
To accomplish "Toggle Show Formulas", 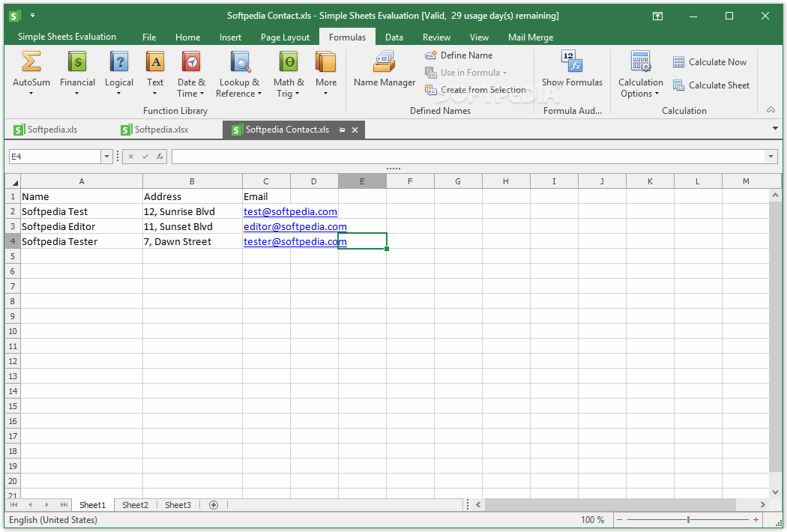I will click(572, 69).
